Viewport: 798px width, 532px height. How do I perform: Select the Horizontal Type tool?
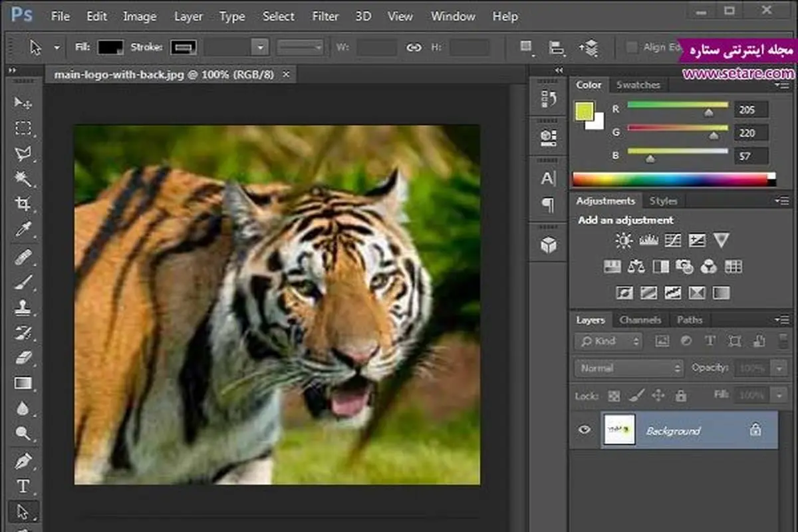[23, 486]
